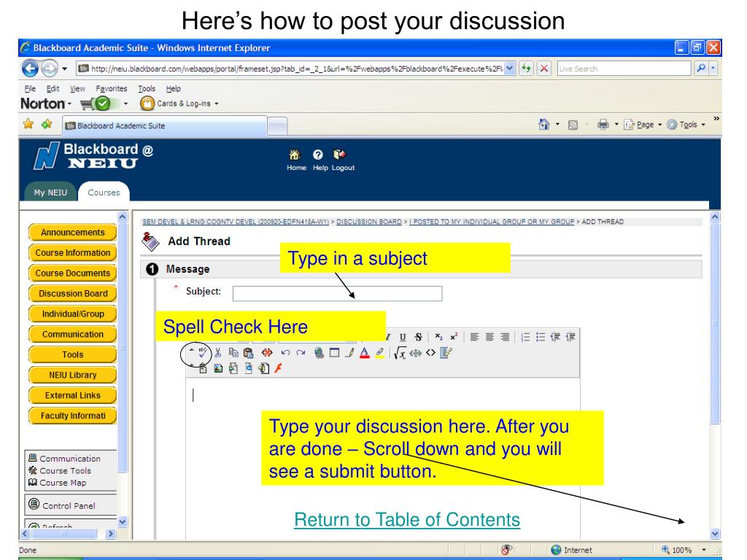Click the Copy icon in the editor toolbar

tap(233, 353)
